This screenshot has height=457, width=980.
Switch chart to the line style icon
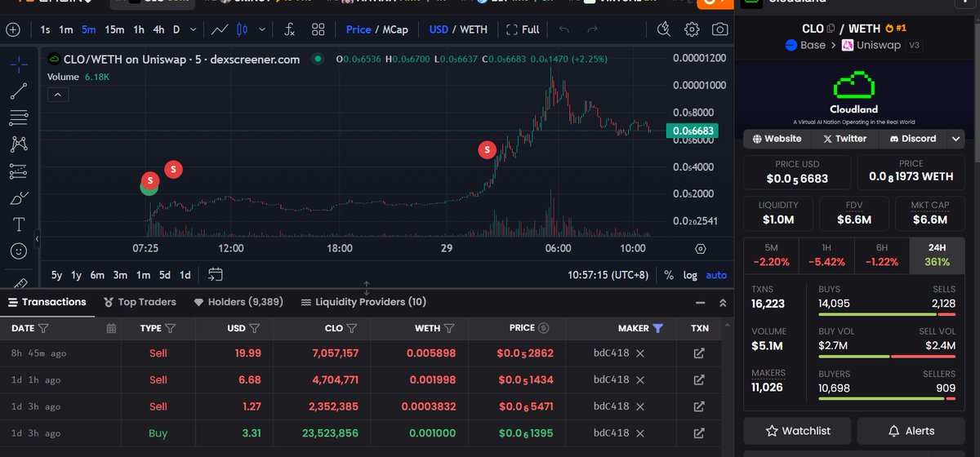[219, 29]
